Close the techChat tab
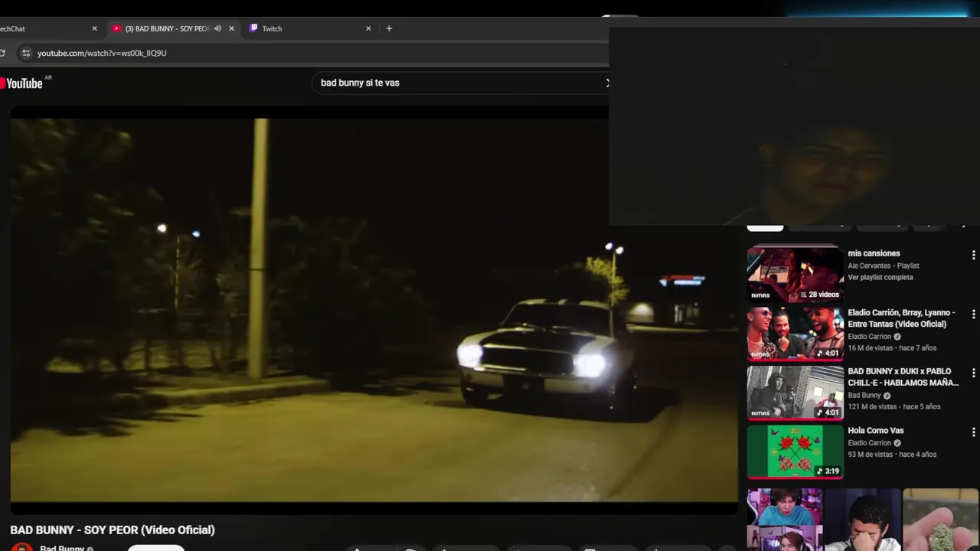The width and height of the screenshot is (980, 551). [x=94, y=28]
